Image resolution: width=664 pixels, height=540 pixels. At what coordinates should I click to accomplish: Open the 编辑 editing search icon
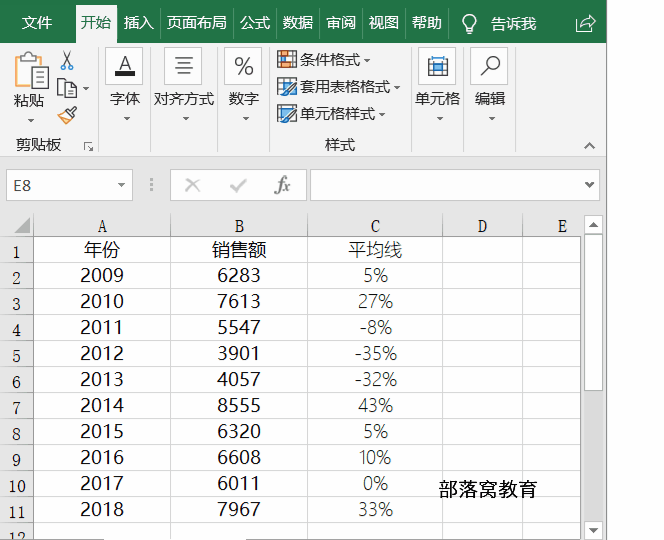pyautogui.click(x=489, y=67)
